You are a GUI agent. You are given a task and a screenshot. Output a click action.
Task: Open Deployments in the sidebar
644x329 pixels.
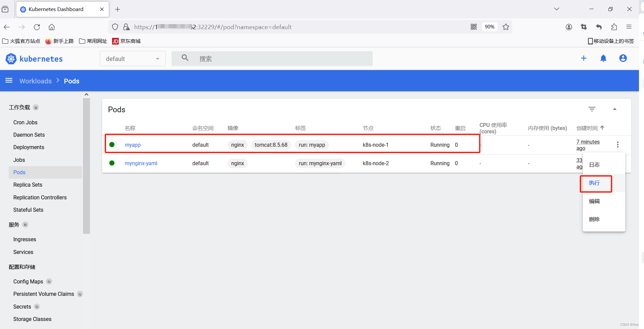(x=29, y=147)
